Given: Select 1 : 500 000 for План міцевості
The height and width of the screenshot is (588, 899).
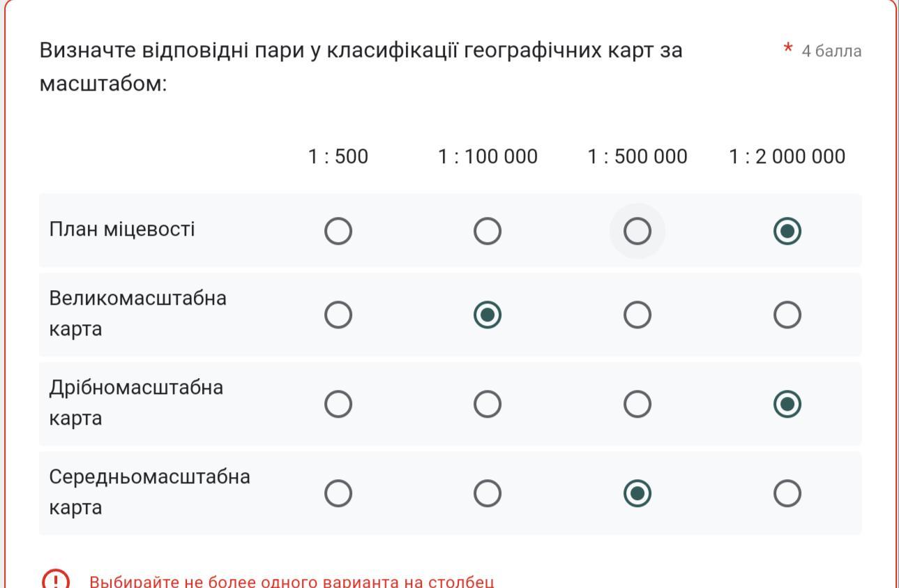Looking at the screenshot, I should (x=637, y=231).
